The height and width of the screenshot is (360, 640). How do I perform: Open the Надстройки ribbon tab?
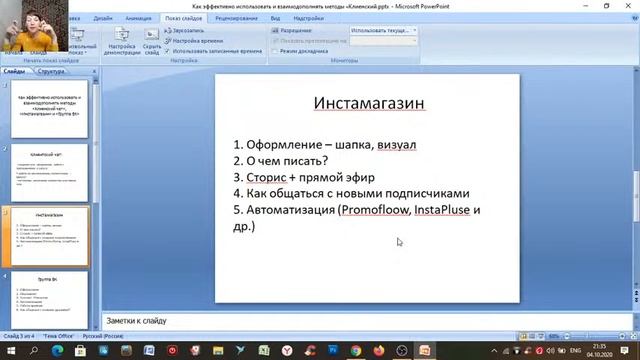tap(309, 18)
